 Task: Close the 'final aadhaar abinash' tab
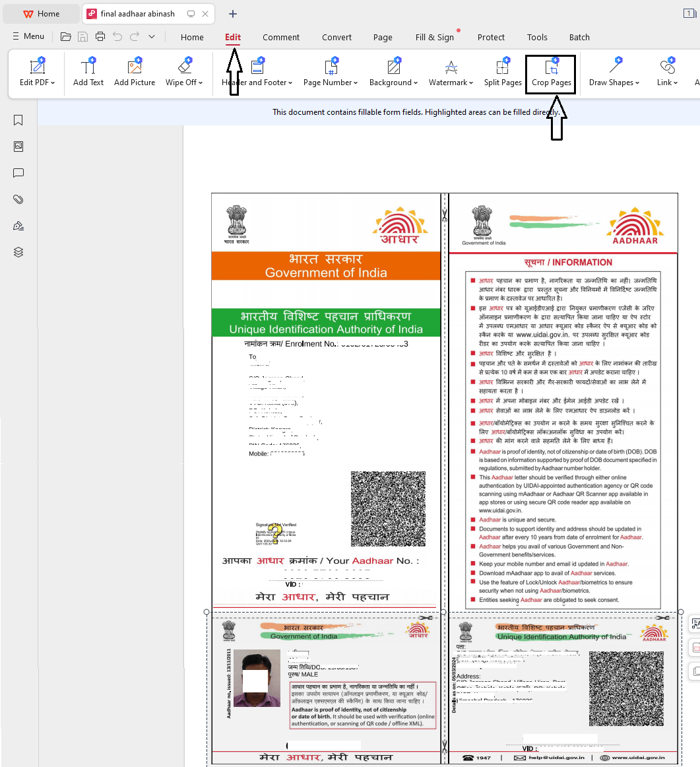point(205,14)
